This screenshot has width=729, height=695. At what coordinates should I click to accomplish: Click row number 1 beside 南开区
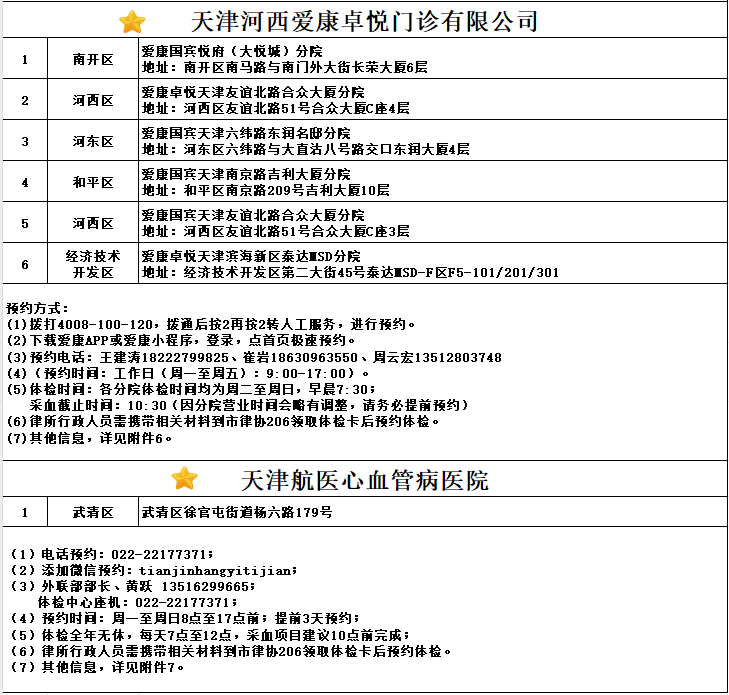point(25,59)
